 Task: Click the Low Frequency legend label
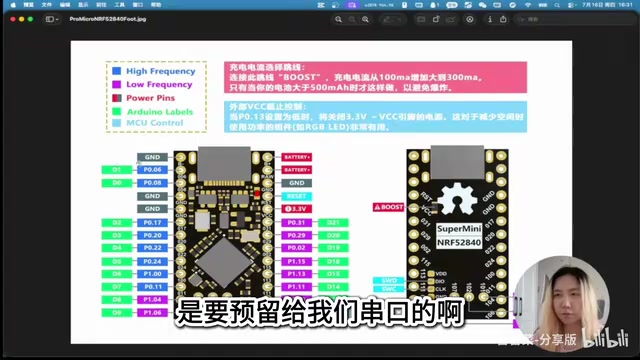click(159, 84)
